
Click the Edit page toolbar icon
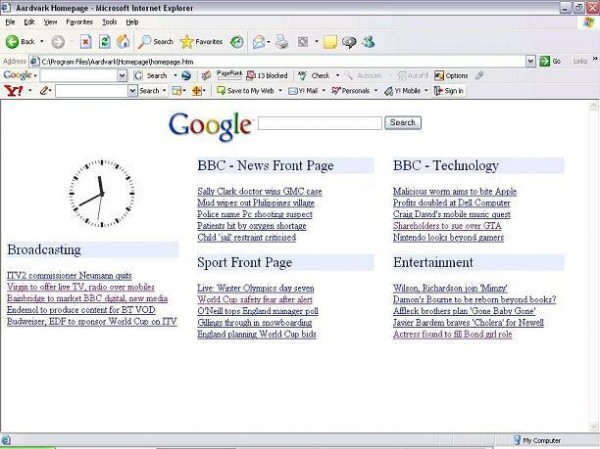tap(303, 42)
